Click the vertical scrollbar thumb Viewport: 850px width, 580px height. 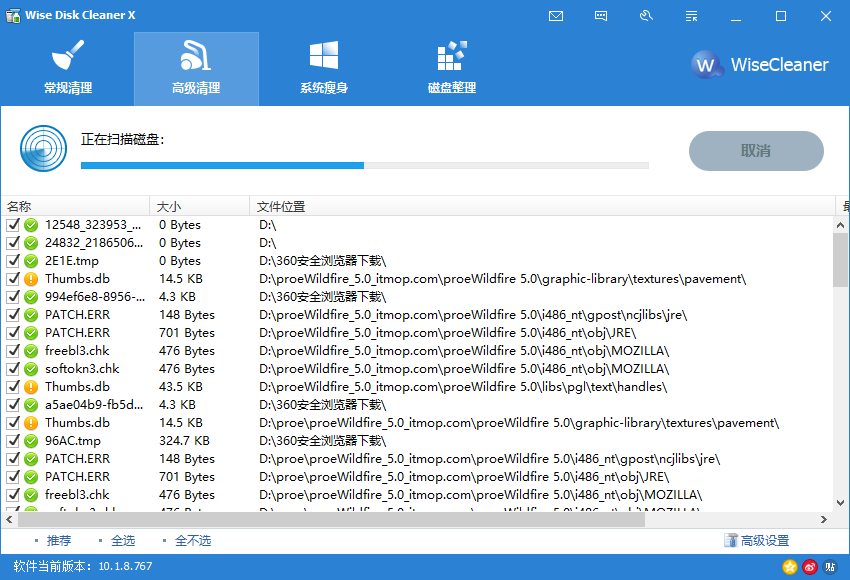(x=840, y=260)
